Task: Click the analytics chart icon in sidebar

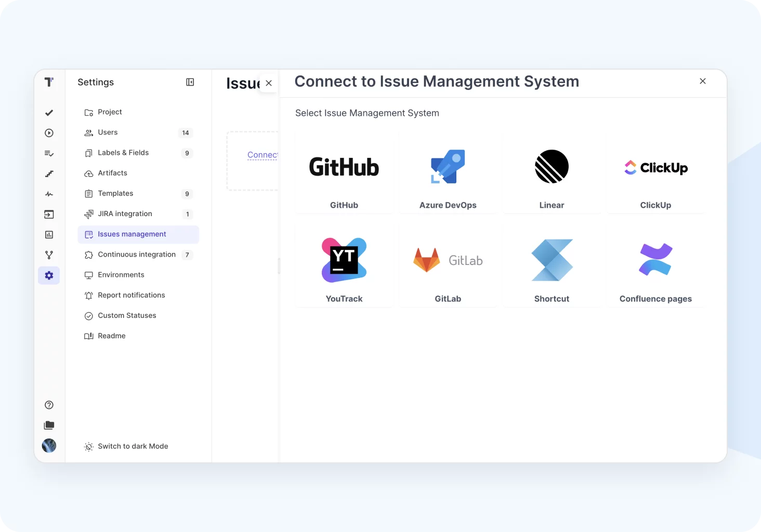Action: (49, 235)
